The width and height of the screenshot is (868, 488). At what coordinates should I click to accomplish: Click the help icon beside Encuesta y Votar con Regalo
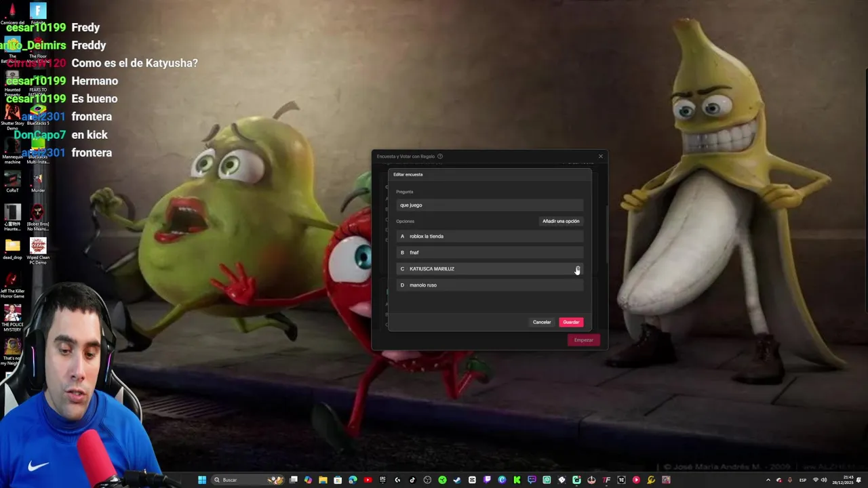coord(440,157)
